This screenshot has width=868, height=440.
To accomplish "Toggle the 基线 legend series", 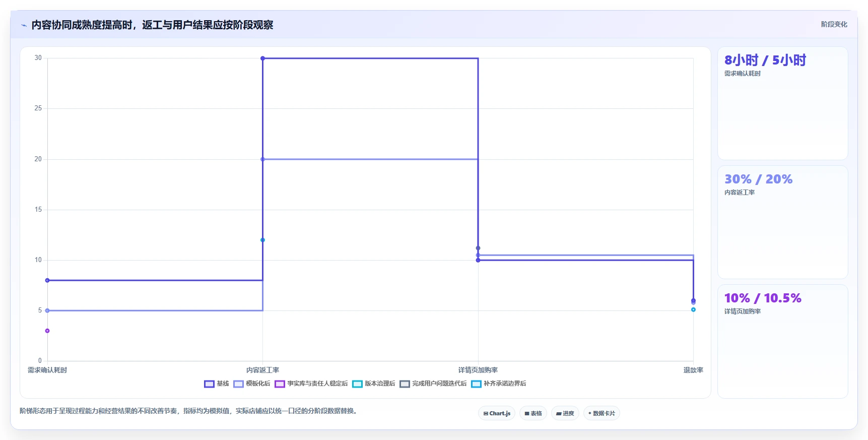I will pyautogui.click(x=217, y=384).
